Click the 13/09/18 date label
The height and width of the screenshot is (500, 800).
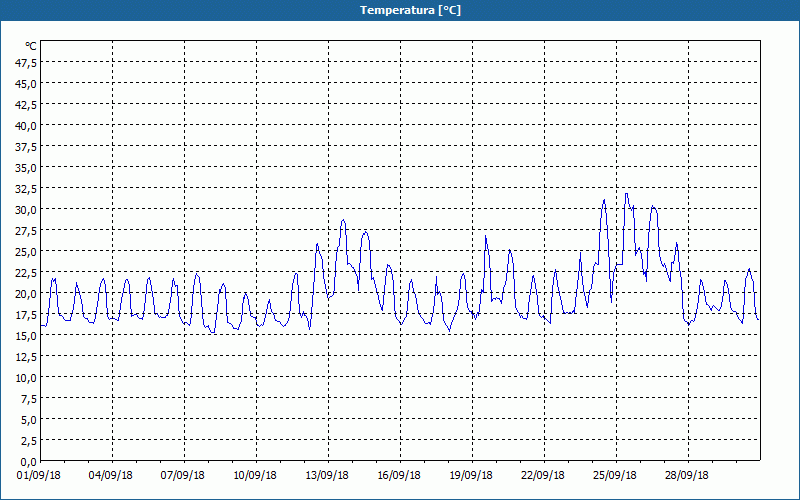coord(327,476)
